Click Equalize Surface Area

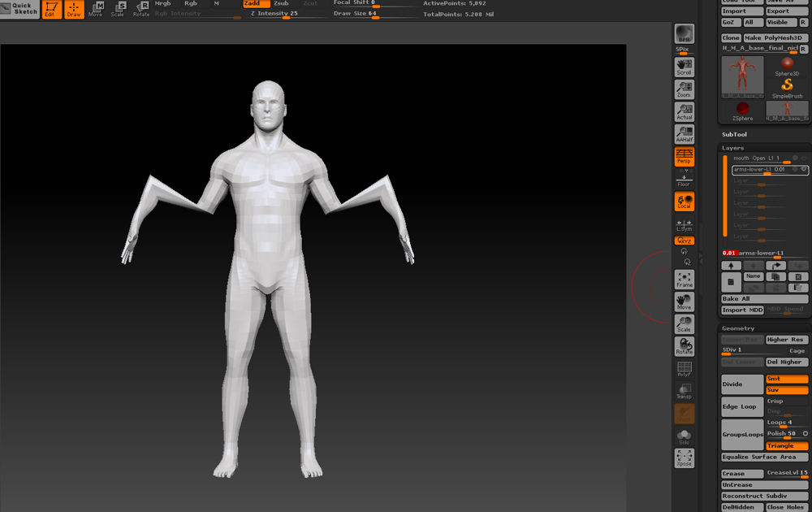(x=764, y=457)
